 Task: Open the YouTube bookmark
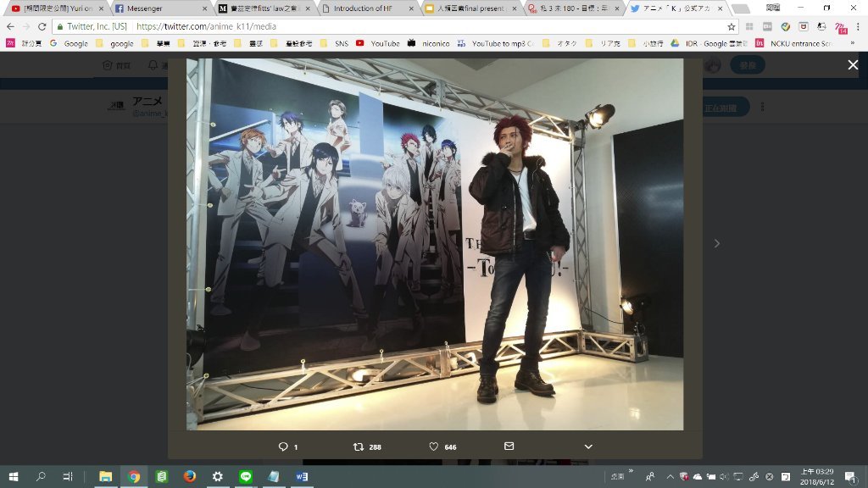pyautogui.click(x=378, y=43)
